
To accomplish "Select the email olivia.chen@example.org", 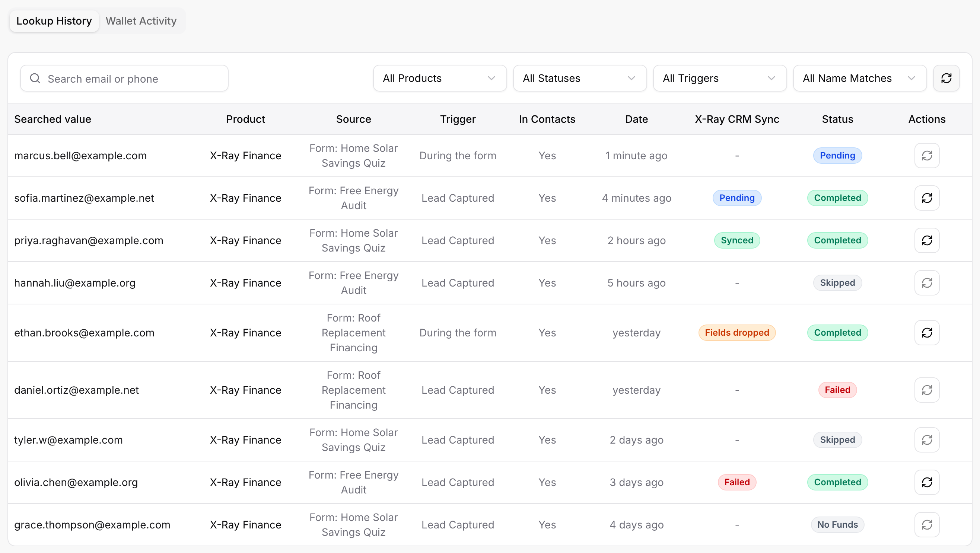I will point(76,482).
